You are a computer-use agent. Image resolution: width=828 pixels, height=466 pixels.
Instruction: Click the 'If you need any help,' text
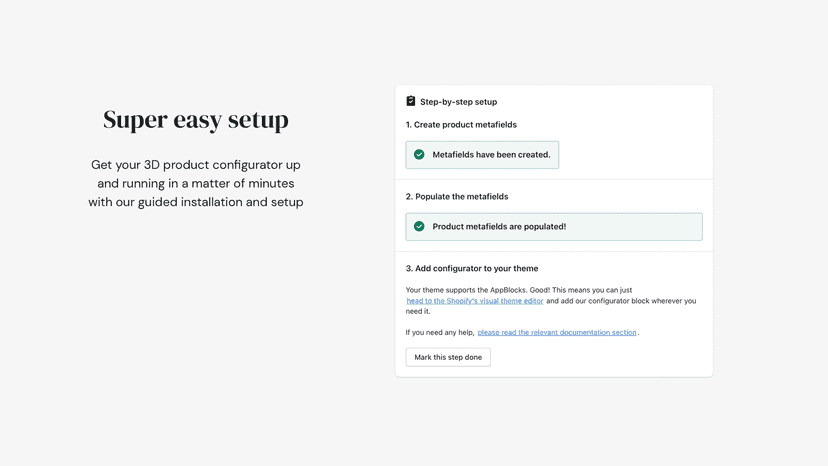point(440,332)
